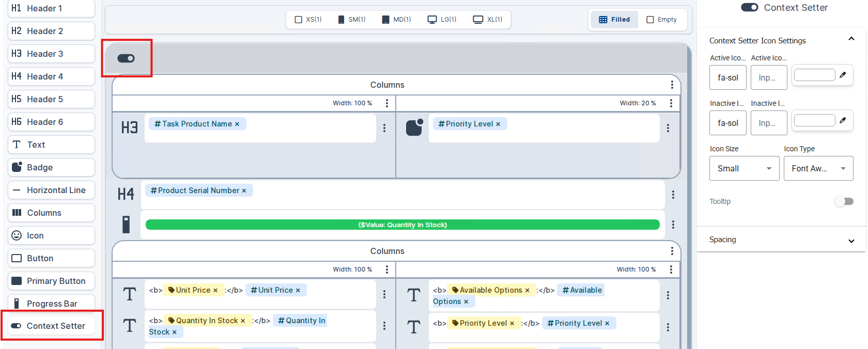Open options for Priority Level badge row
Image resolution: width=868 pixels, height=349 pixels.
668,128
